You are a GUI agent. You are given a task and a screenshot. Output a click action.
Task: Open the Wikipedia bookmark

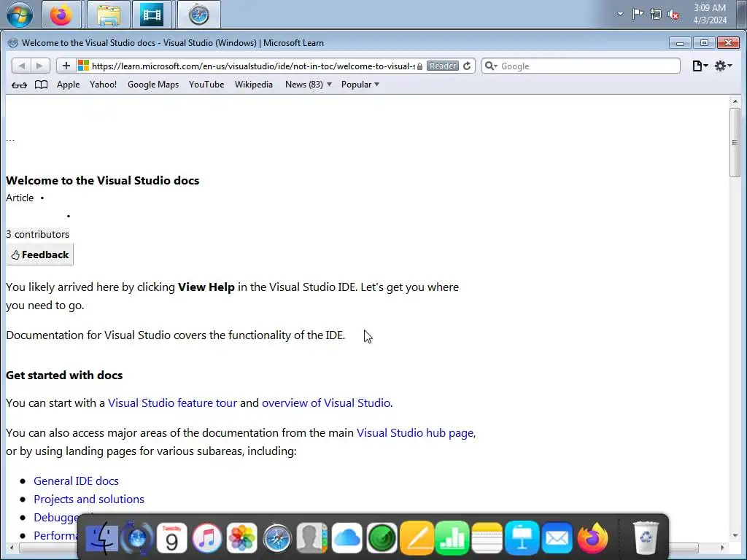(253, 85)
